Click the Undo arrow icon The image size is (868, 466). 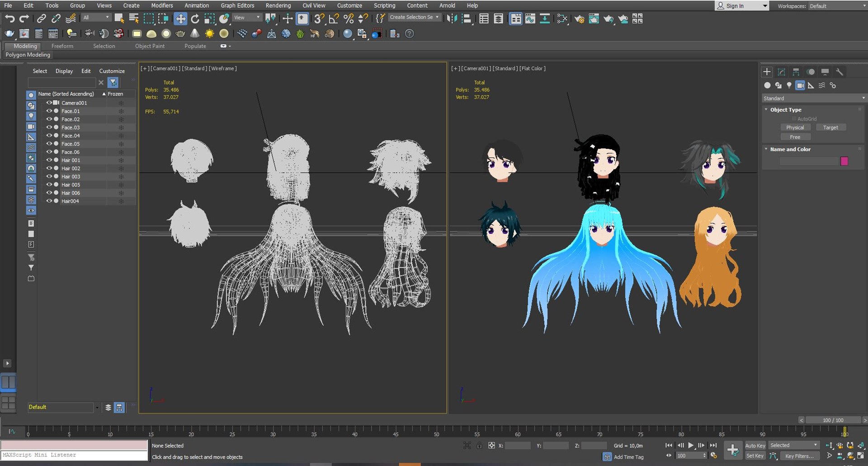coord(10,19)
